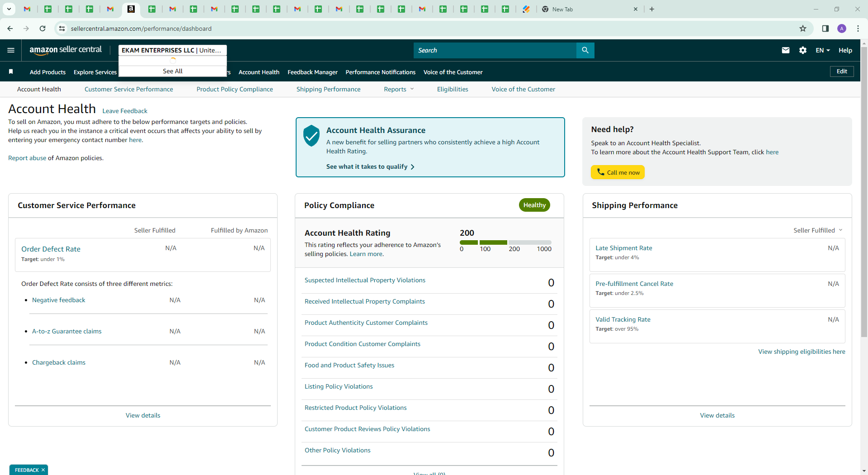The image size is (868, 475).
Task: Go back with the browser back arrow
Action: pos(10,28)
